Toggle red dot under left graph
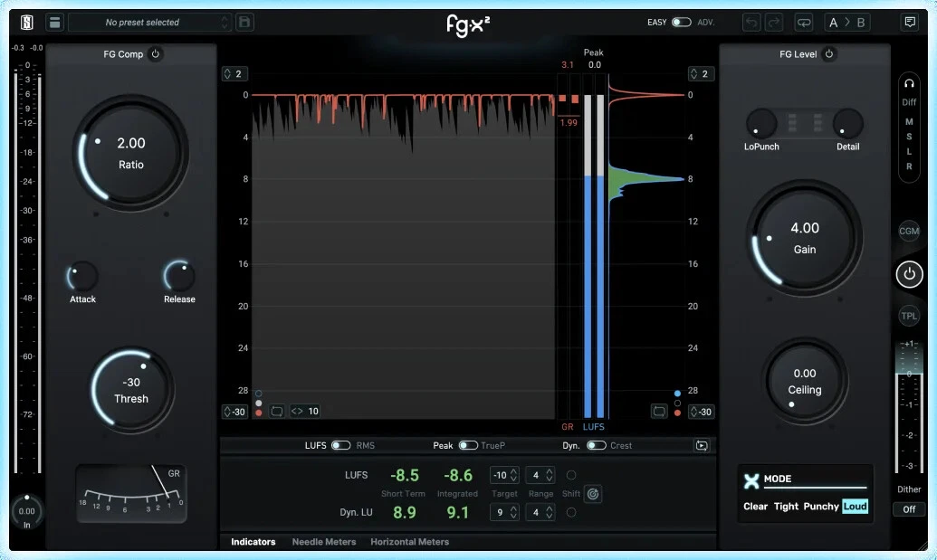This screenshot has width=937, height=560. coord(259,413)
